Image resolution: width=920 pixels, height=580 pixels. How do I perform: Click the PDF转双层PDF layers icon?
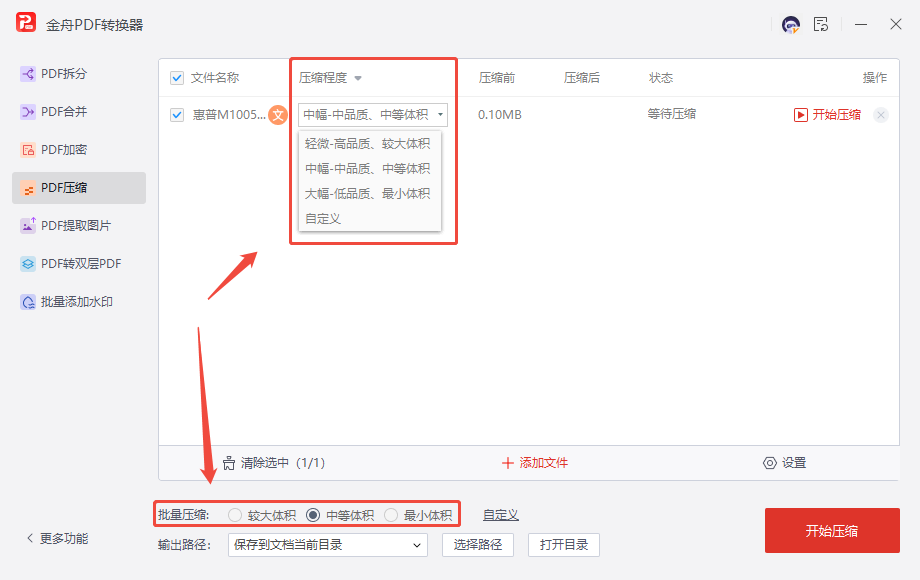click(x=28, y=264)
